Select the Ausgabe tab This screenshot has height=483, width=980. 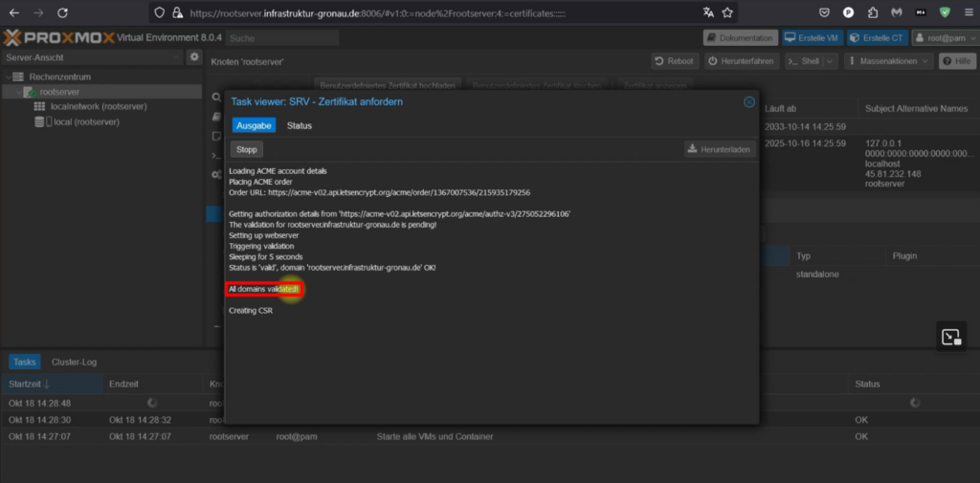pyautogui.click(x=253, y=125)
